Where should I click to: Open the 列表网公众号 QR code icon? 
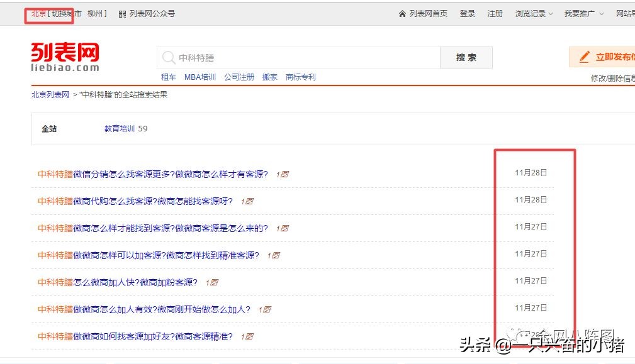[122, 14]
